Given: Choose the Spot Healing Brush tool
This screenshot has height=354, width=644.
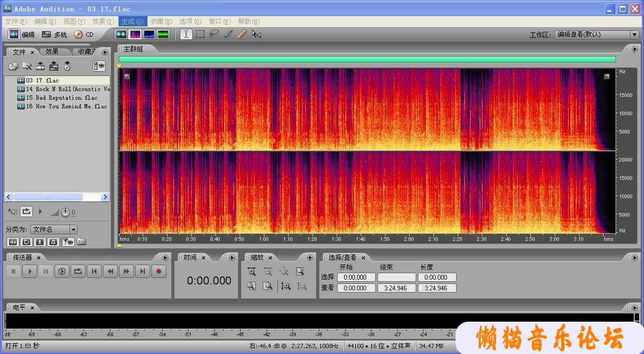Looking at the screenshot, I should [242, 34].
